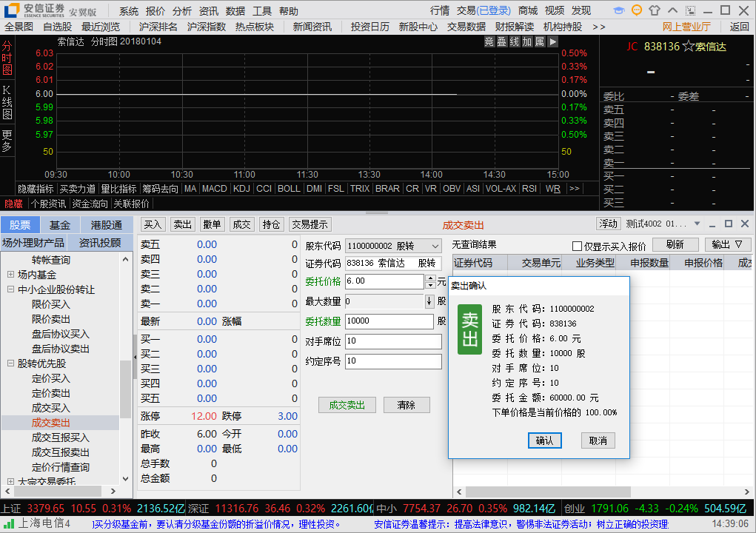Click the signal strength icon in the status bar
The height and width of the screenshot is (533, 756).
(x=9, y=523)
